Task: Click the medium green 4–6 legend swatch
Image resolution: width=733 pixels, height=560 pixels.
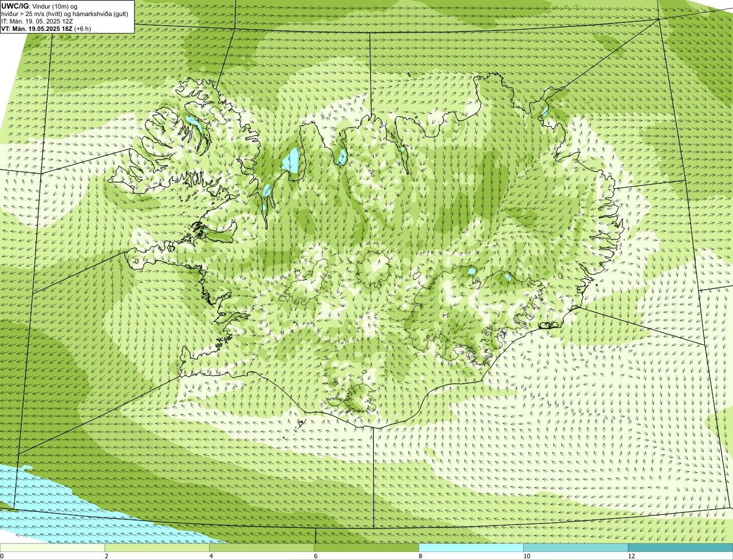Action: pyautogui.click(x=262, y=547)
